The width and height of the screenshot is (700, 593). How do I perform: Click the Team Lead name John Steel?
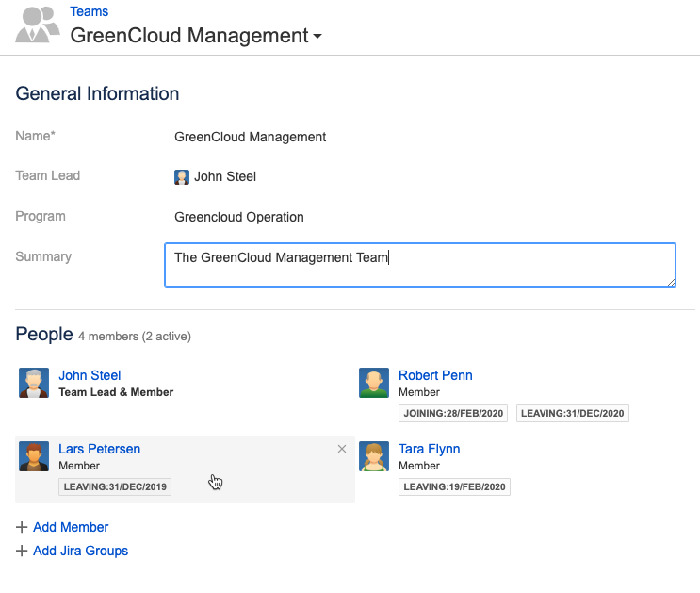(x=225, y=176)
